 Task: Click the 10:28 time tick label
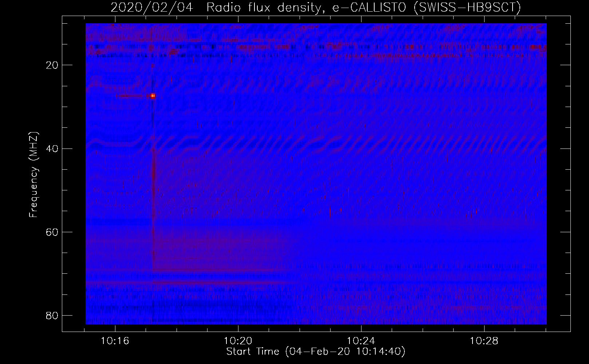pos(484,341)
